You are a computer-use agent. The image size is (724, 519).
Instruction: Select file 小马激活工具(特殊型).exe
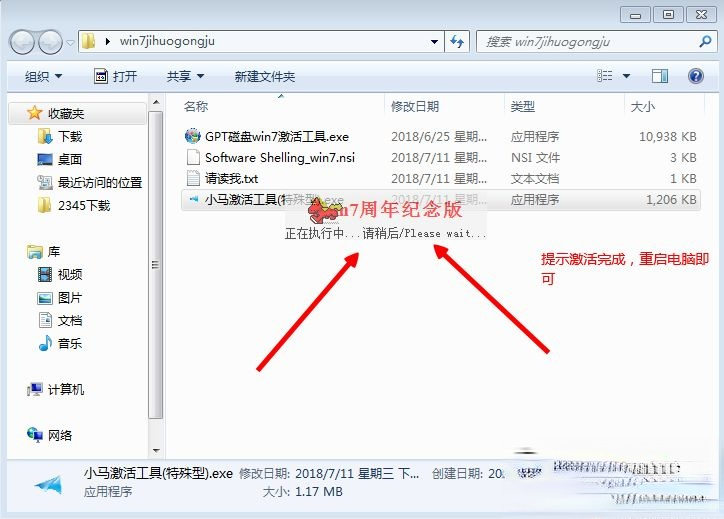[441, 199]
